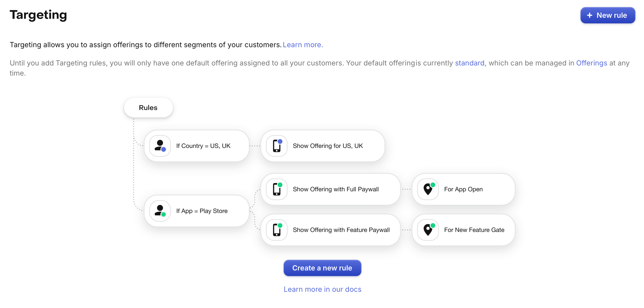Follow the standard offering link
The width and height of the screenshot is (644, 308).
(470, 63)
